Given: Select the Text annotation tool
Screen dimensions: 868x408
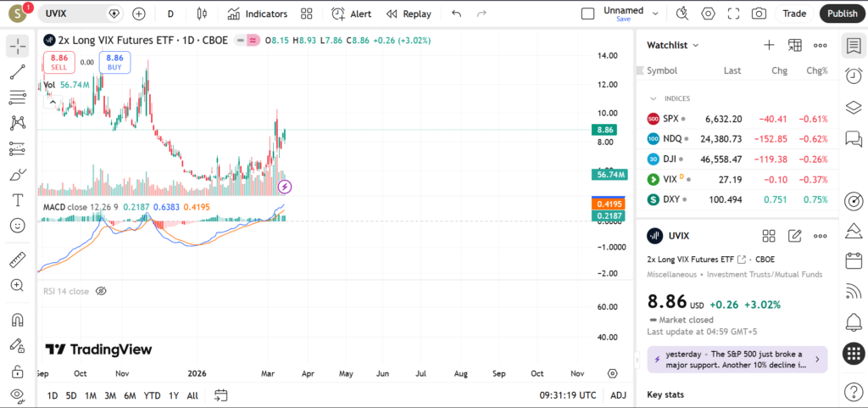Looking at the screenshot, I should click(18, 200).
